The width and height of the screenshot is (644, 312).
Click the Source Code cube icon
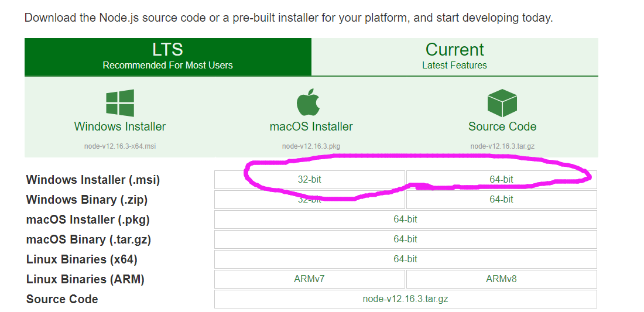tap(502, 103)
